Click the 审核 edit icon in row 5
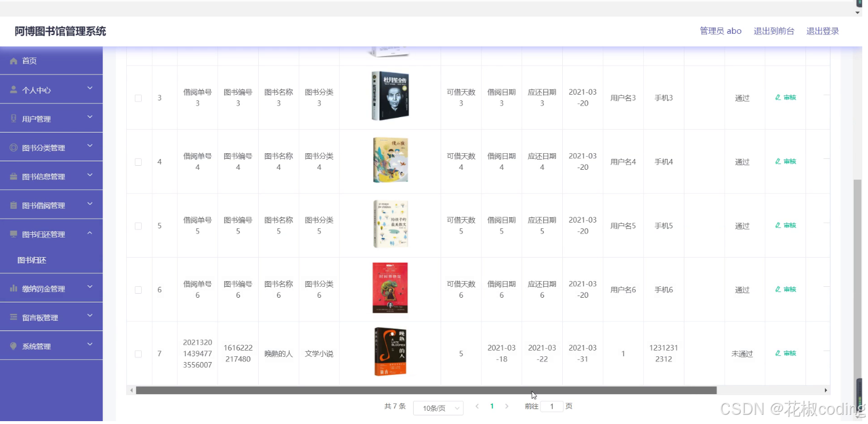This screenshot has width=868, height=424. (x=778, y=225)
